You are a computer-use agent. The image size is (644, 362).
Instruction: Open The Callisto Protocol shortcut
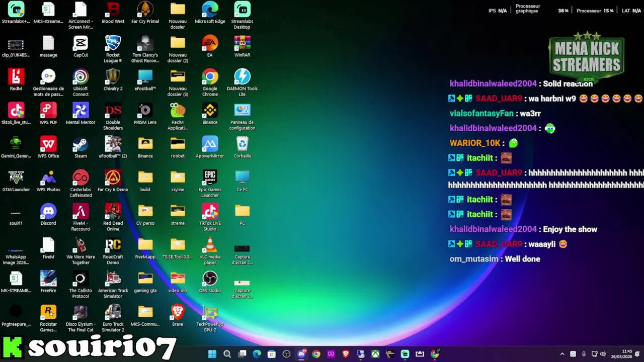pyautogui.click(x=80, y=285)
